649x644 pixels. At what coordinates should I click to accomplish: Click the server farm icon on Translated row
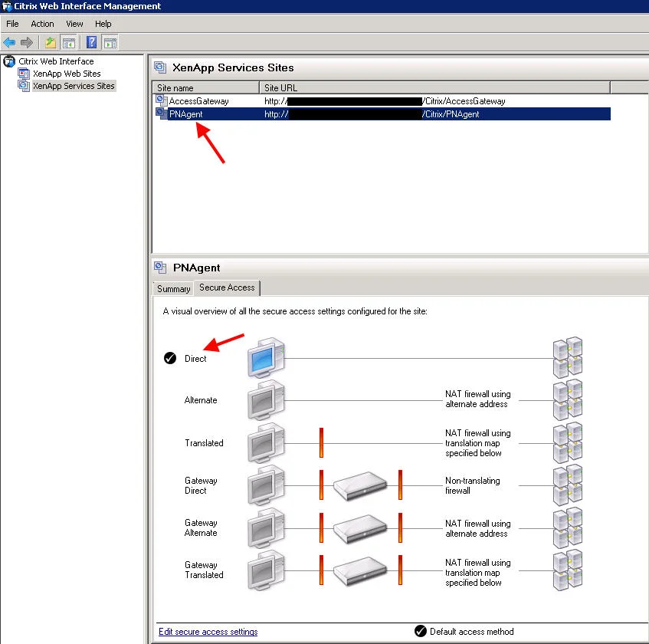click(x=568, y=442)
